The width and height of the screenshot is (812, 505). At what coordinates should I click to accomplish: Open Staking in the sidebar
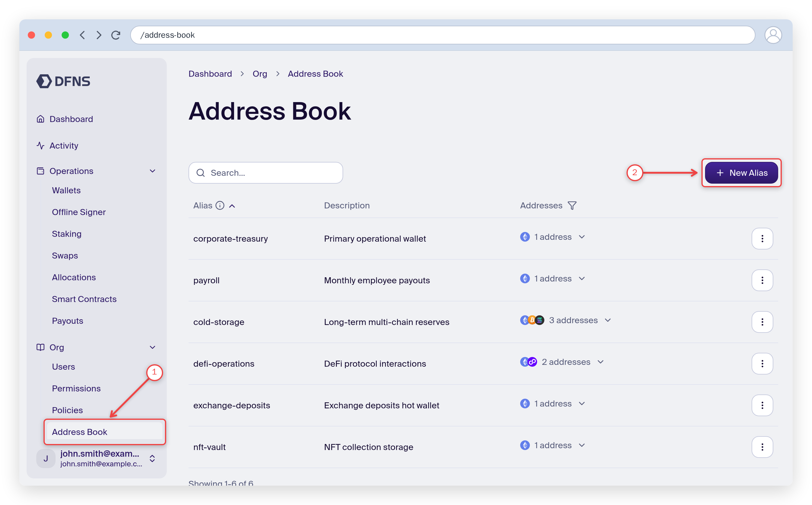pyautogui.click(x=66, y=234)
